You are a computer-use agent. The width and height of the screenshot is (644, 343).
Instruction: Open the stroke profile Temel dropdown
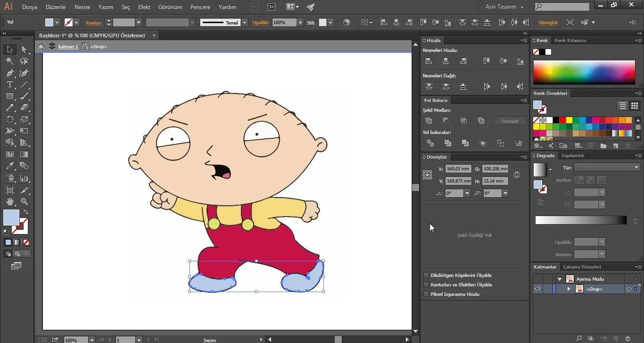[244, 22]
